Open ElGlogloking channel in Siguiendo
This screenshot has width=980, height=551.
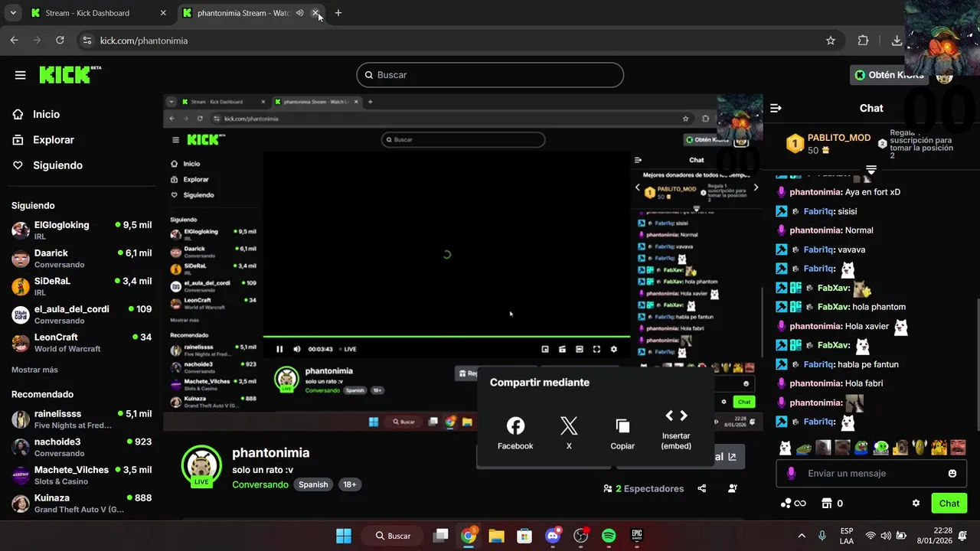coord(81,230)
